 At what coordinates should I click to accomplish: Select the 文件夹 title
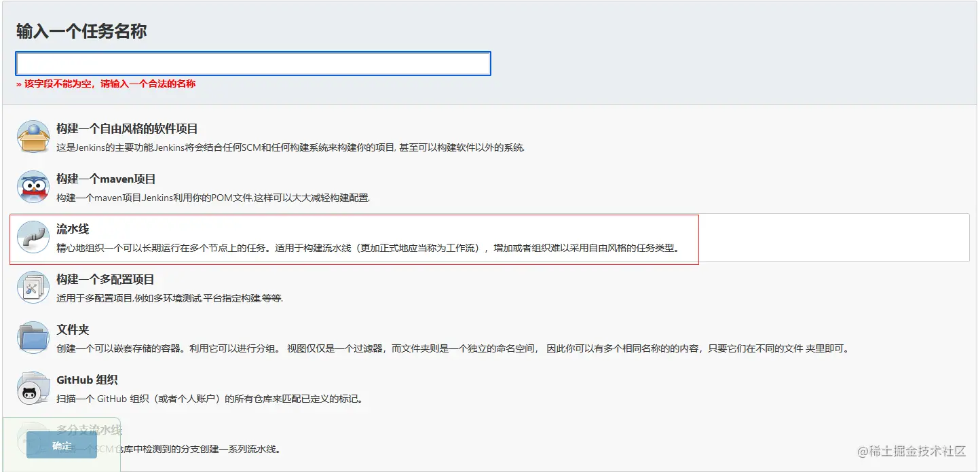[73, 329]
